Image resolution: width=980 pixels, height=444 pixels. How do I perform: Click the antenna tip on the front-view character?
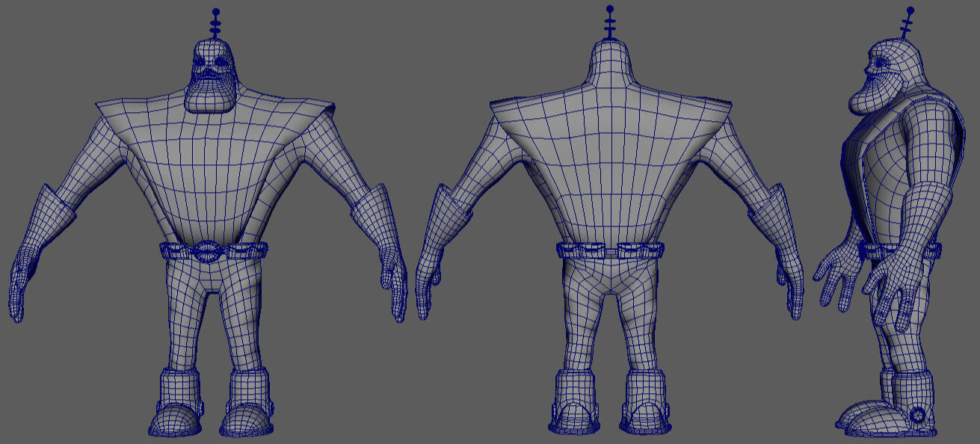[216, 12]
